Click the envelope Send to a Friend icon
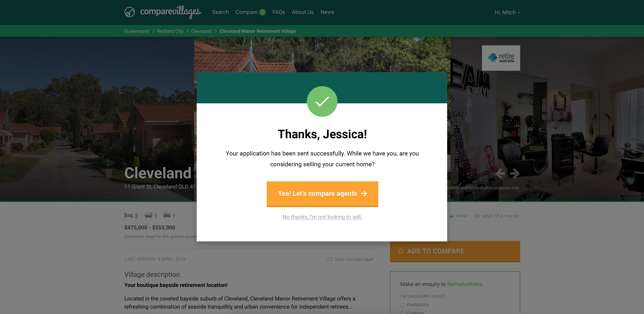Image resolution: width=644 pixels, height=314 pixels. (x=477, y=216)
